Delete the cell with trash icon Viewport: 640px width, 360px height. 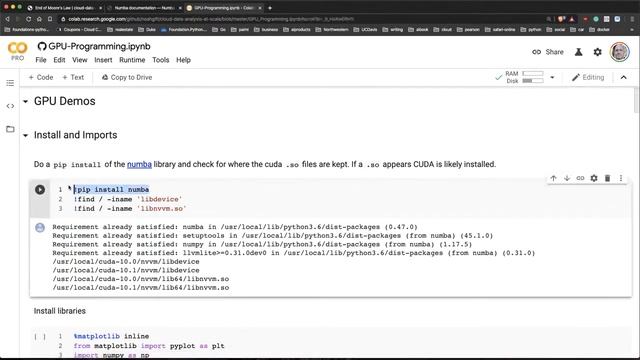[x=607, y=178]
